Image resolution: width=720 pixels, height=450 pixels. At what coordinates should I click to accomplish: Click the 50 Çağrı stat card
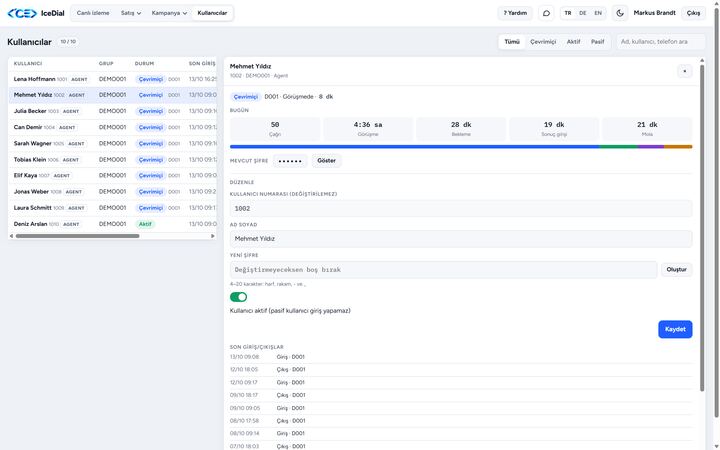coord(275,129)
